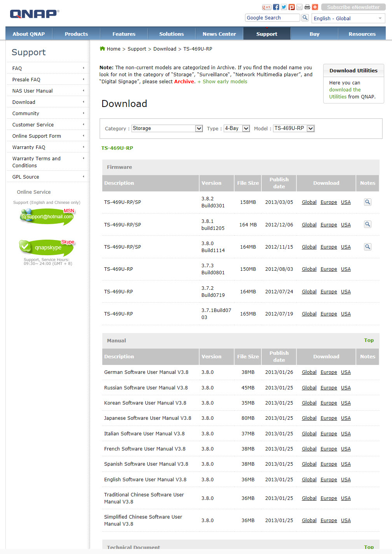Click the magnifier search button
The width and height of the screenshot is (392, 554).
305,18
